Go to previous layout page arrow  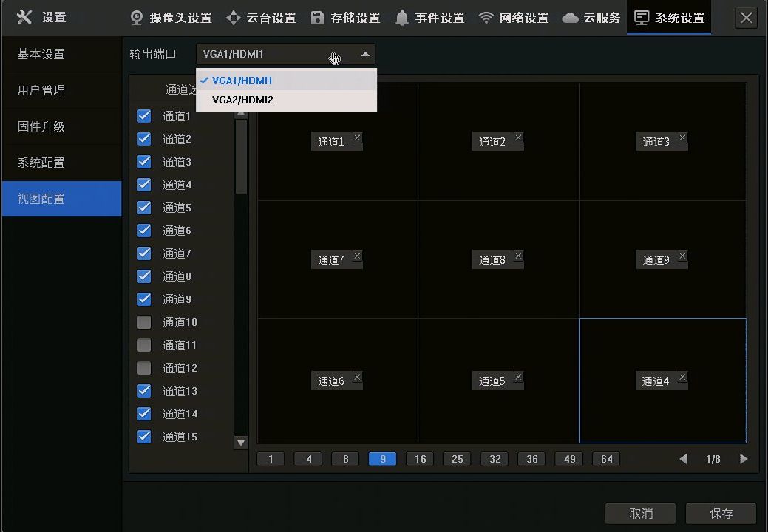coord(683,459)
